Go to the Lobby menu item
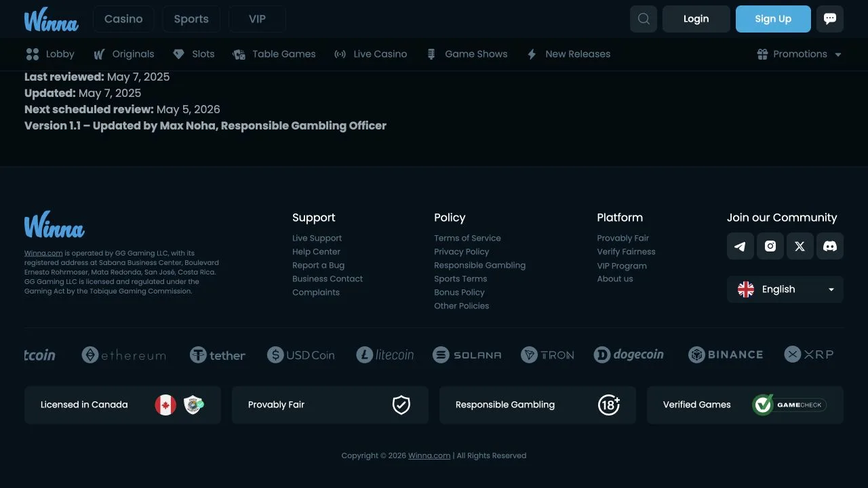 (x=50, y=54)
